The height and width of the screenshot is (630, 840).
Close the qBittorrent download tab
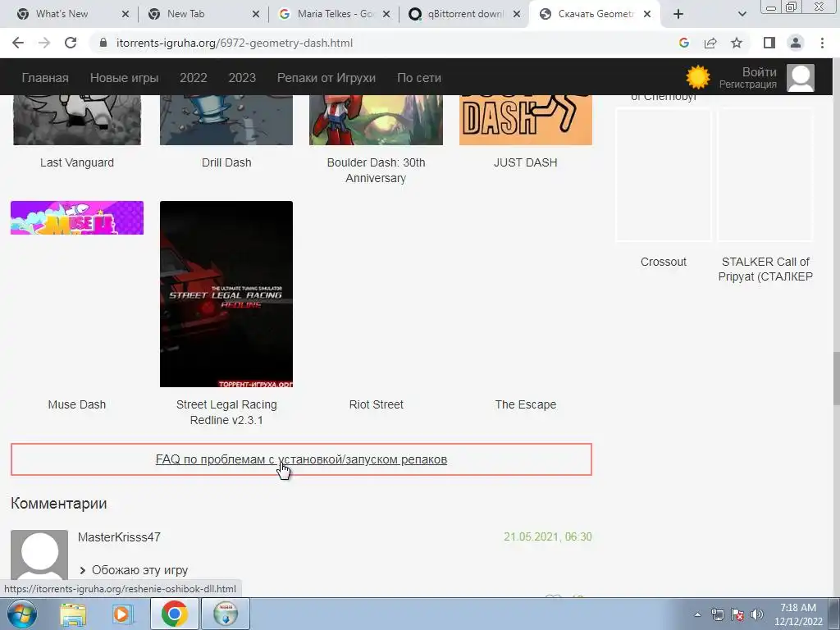coord(517,14)
